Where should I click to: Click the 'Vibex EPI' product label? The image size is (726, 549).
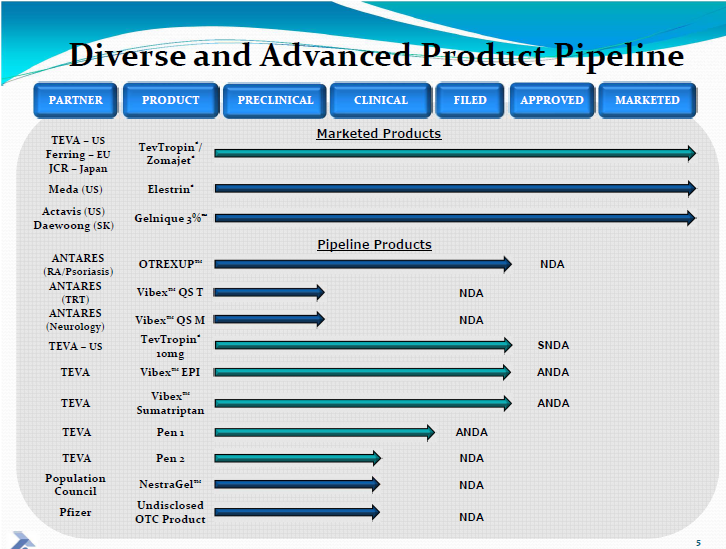(170, 373)
